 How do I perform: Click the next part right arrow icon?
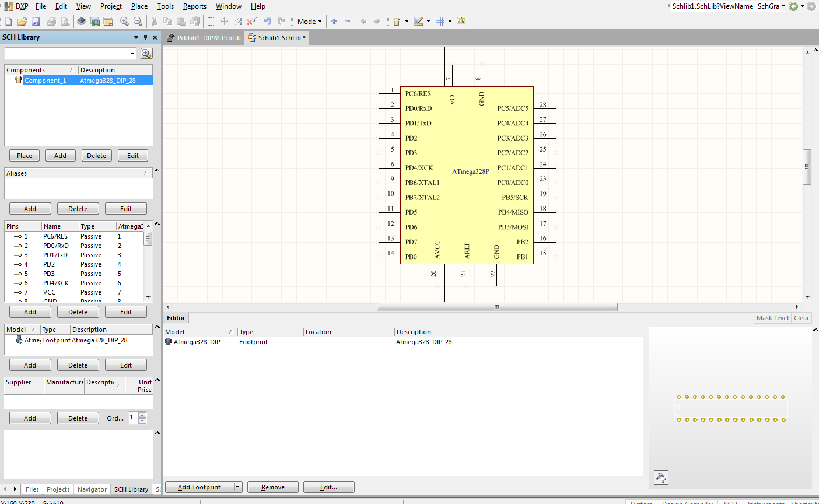tap(377, 22)
